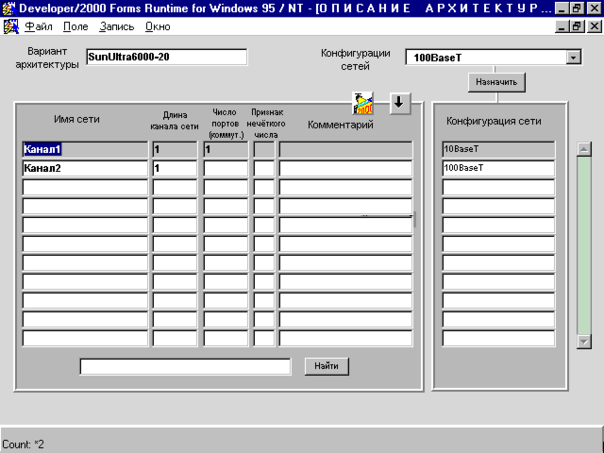Select 100BaseT in network configuration list

coord(498,168)
